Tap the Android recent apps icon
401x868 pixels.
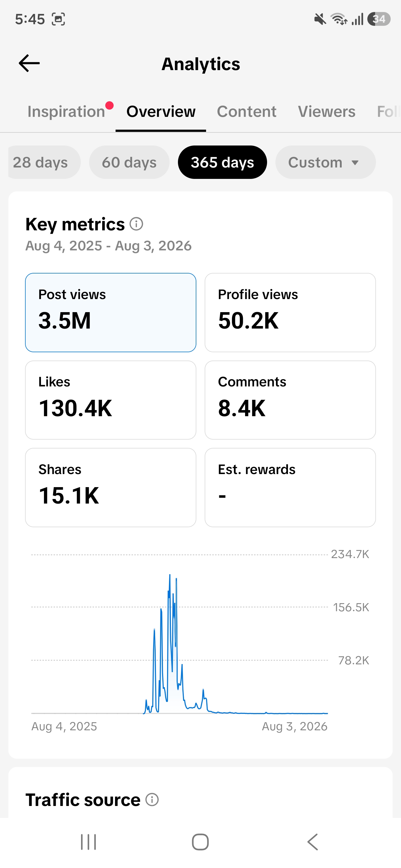pyautogui.click(x=89, y=842)
